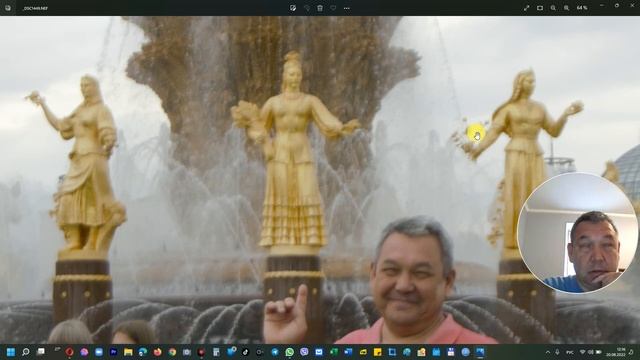Click the fit-to-window icon
The image size is (640, 360).
tap(540, 8)
